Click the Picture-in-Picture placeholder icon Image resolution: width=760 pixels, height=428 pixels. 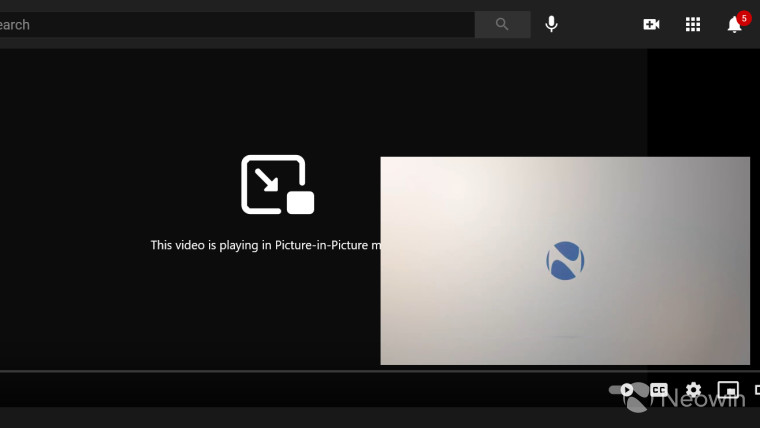(278, 184)
